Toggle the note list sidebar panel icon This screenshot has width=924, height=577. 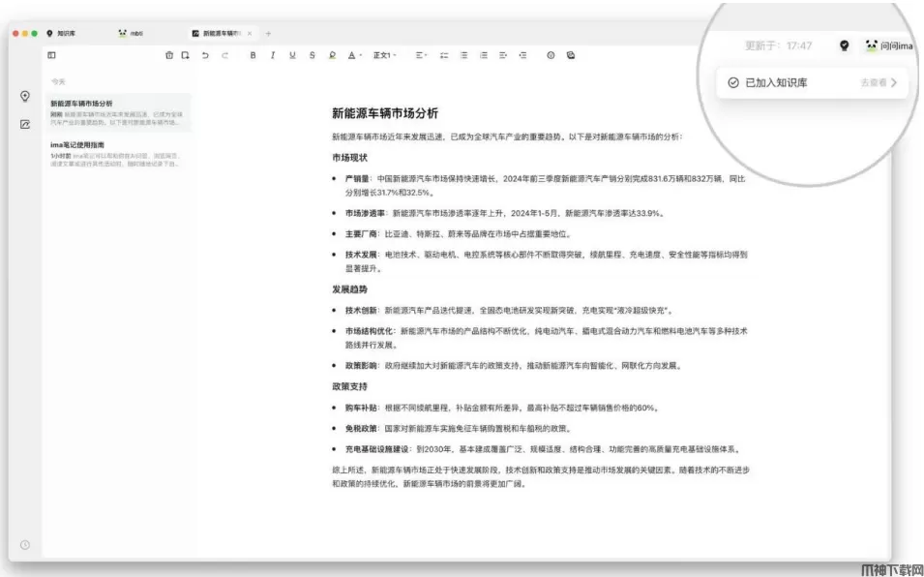[x=52, y=55]
